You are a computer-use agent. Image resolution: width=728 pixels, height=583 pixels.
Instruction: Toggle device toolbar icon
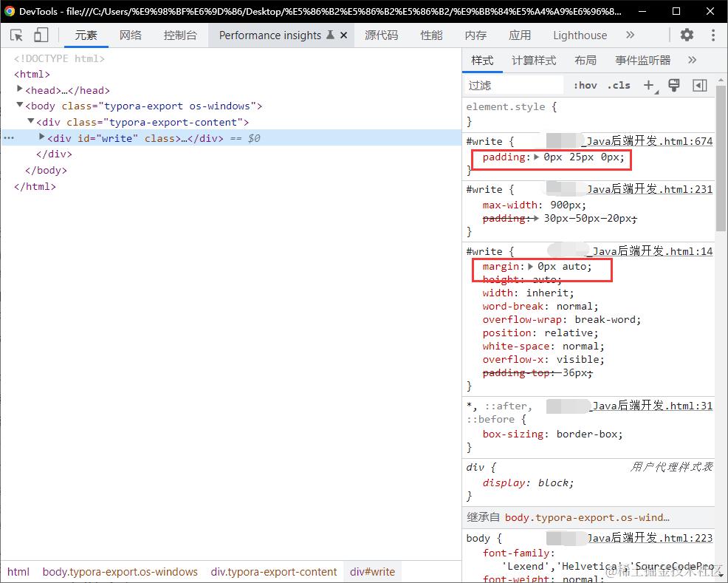click(41, 35)
